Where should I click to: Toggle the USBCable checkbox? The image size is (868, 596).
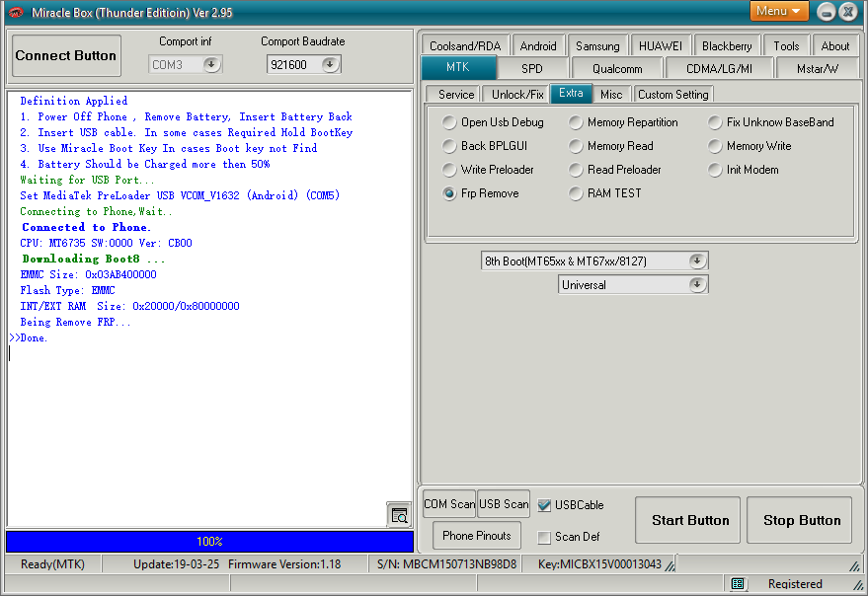coord(544,505)
